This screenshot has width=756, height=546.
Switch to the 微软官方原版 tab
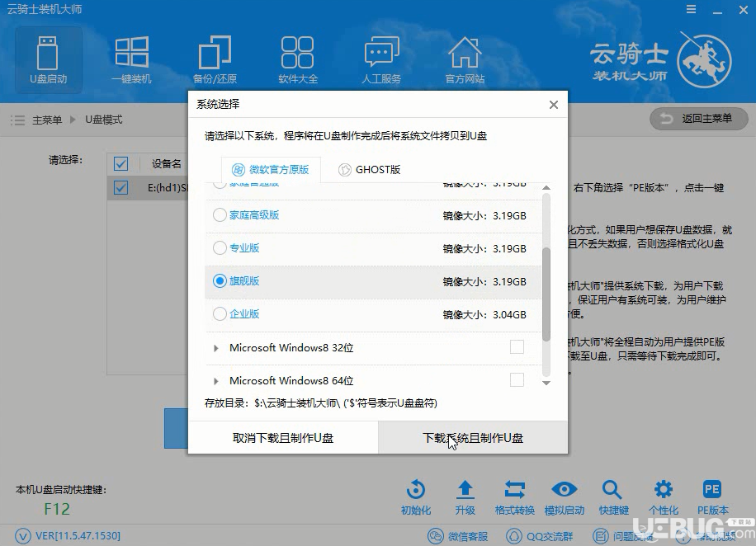click(271, 170)
